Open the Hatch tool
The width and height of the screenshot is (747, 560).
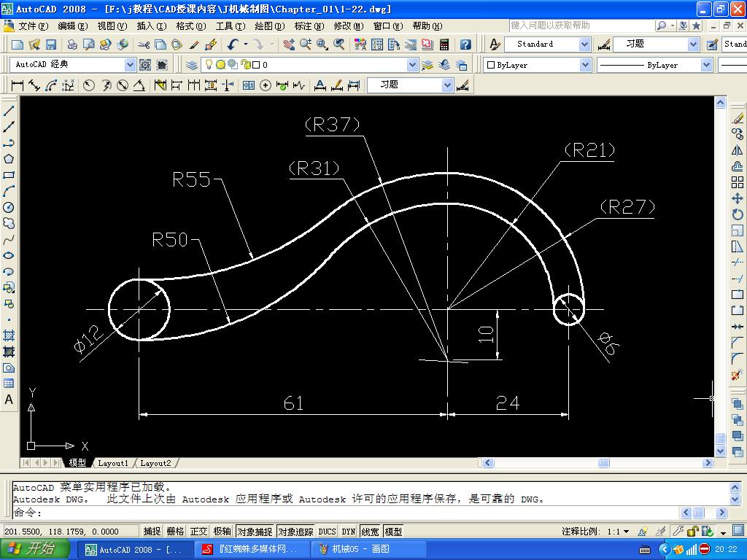[9, 335]
